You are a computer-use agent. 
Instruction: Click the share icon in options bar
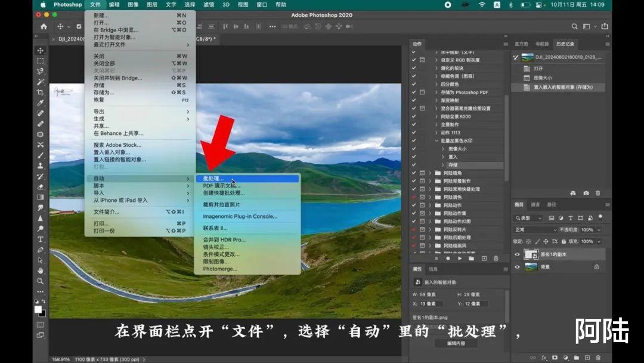pyautogui.click(x=605, y=26)
